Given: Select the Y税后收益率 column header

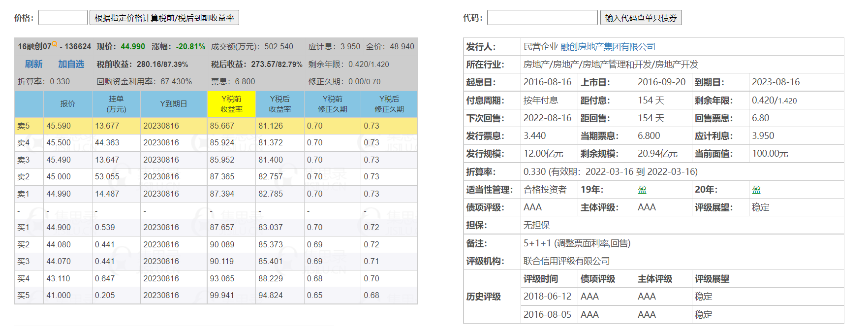Looking at the screenshot, I should click(x=279, y=104).
